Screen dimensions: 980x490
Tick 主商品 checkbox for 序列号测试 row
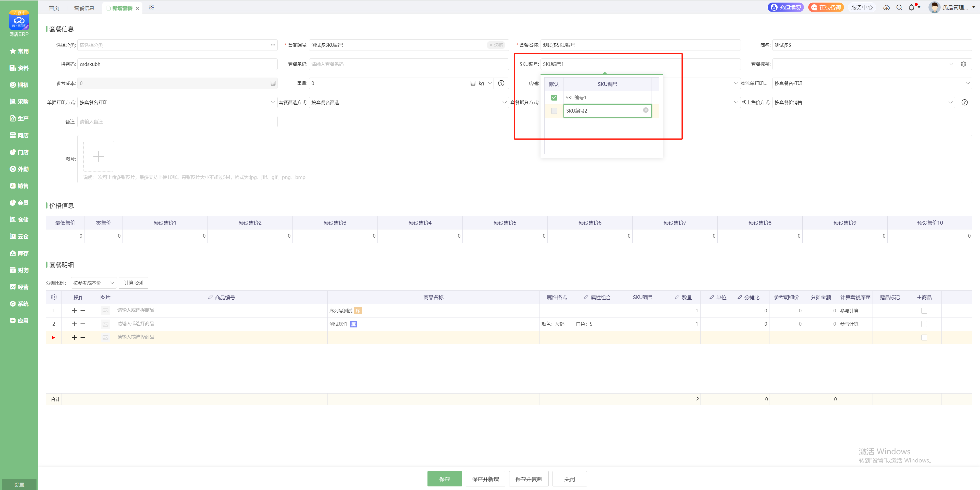click(924, 311)
